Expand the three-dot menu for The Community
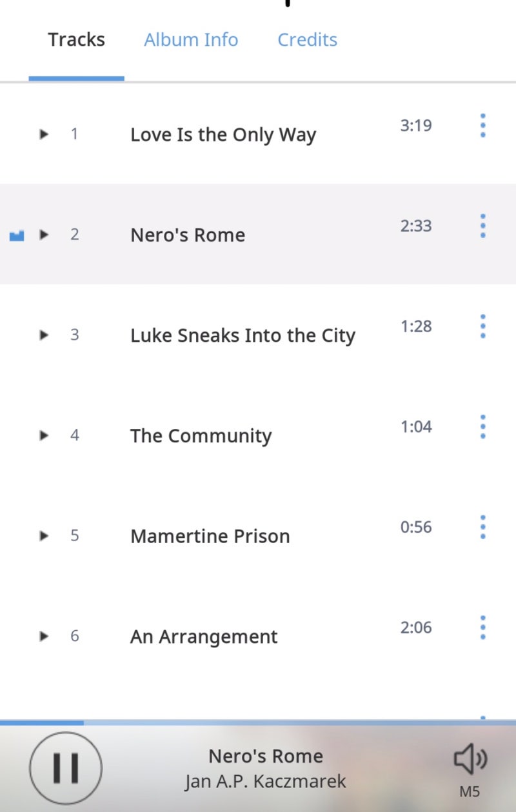516x812 pixels. 482,426
